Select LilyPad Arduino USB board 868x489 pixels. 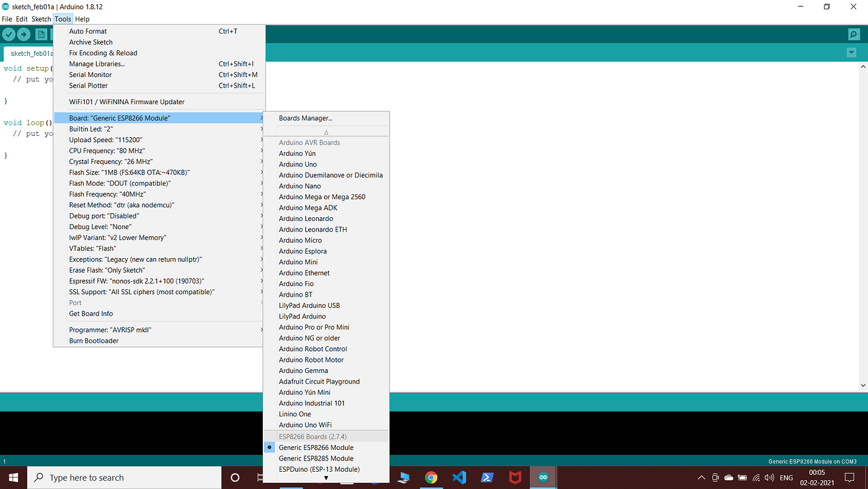326,305
